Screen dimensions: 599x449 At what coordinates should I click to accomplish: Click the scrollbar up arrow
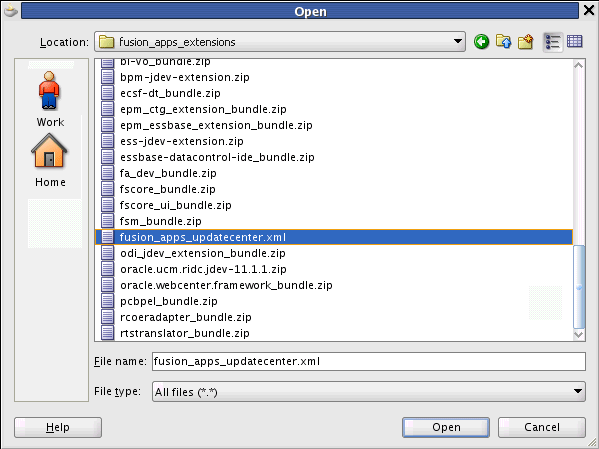pos(579,65)
